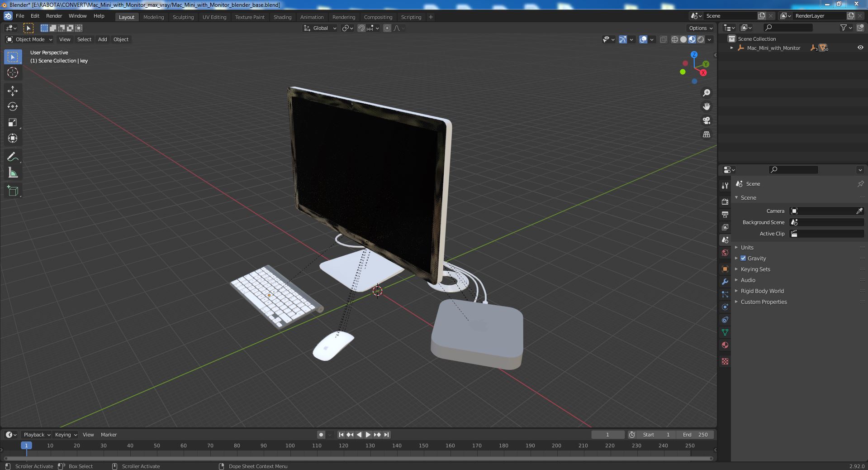The height and width of the screenshot is (470, 868).
Task: Select the Measure tool
Action: pos(13,173)
